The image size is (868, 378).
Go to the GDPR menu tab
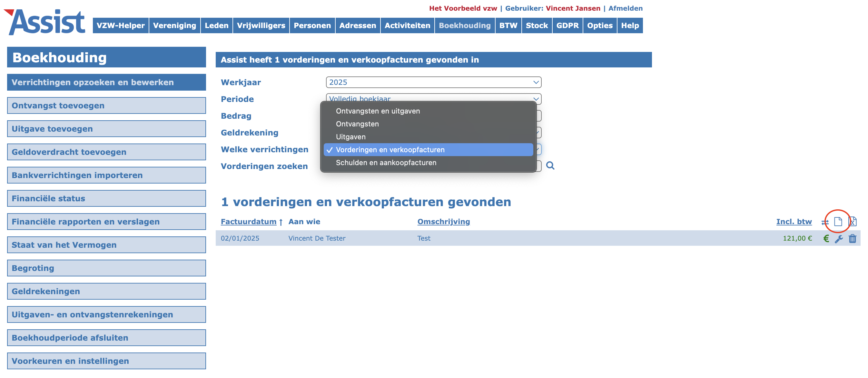[x=567, y=25]
